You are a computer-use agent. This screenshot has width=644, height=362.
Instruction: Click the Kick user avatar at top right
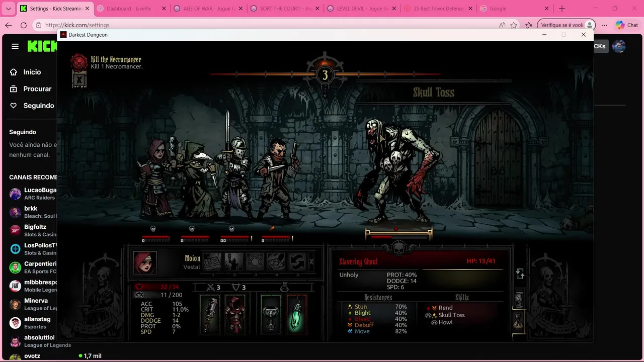[x=619, y=46]
